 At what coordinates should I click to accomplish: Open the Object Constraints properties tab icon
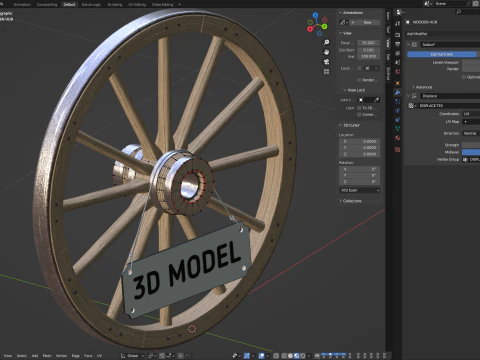pyautogui.click(x=397, y=119)
